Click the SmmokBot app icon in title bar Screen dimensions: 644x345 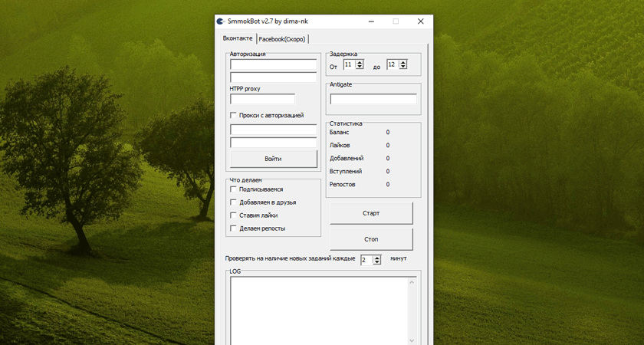pos(220,21)
